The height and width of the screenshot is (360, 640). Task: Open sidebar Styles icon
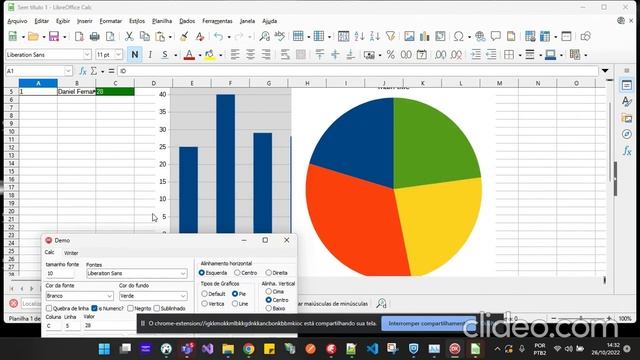(627, 102)
